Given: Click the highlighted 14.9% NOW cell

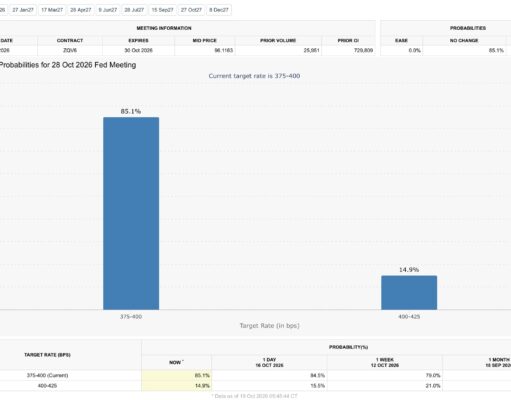Looking at the screenshot, I should coord(177,386).
